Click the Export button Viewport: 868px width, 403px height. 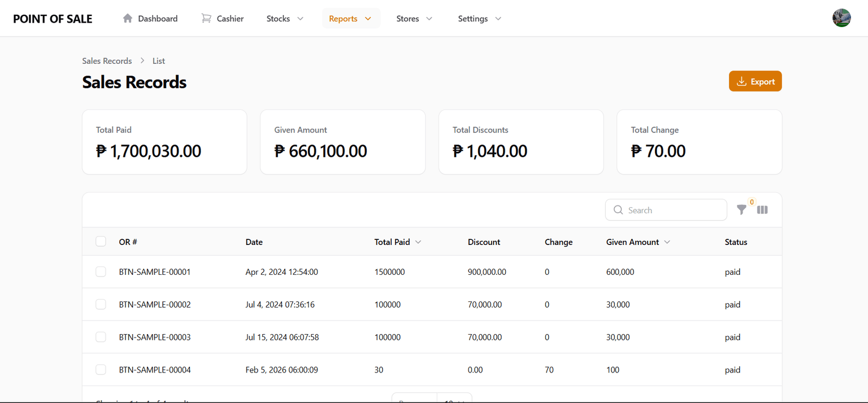coord(756,81)
